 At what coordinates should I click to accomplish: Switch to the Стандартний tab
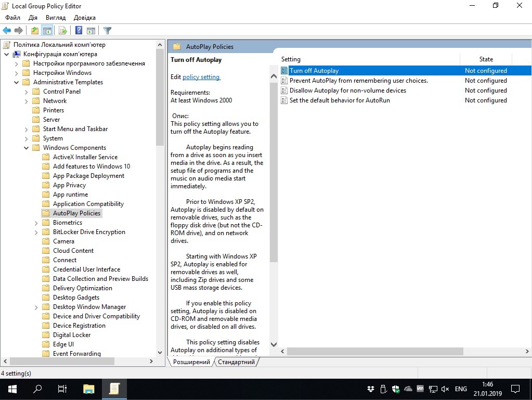tap(236, 362)
